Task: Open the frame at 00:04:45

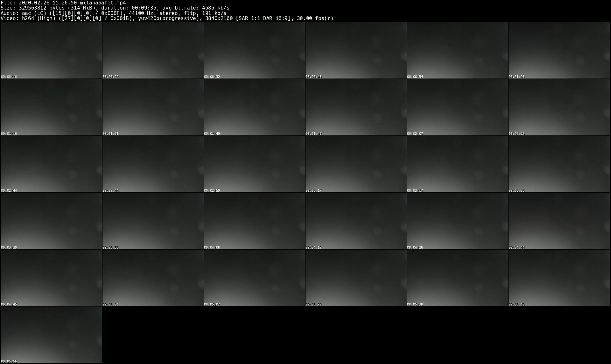Action: pos(51,278)
